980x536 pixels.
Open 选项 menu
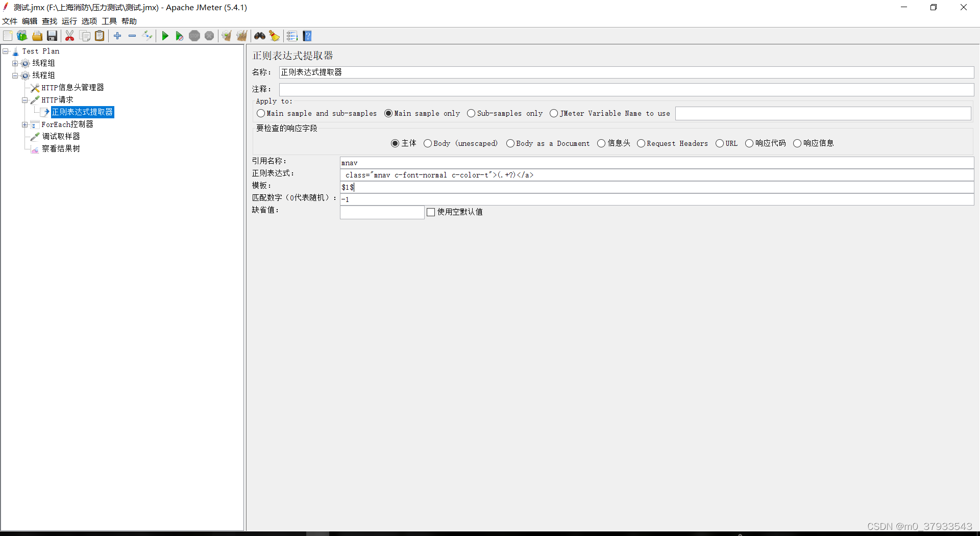[89, 21]
